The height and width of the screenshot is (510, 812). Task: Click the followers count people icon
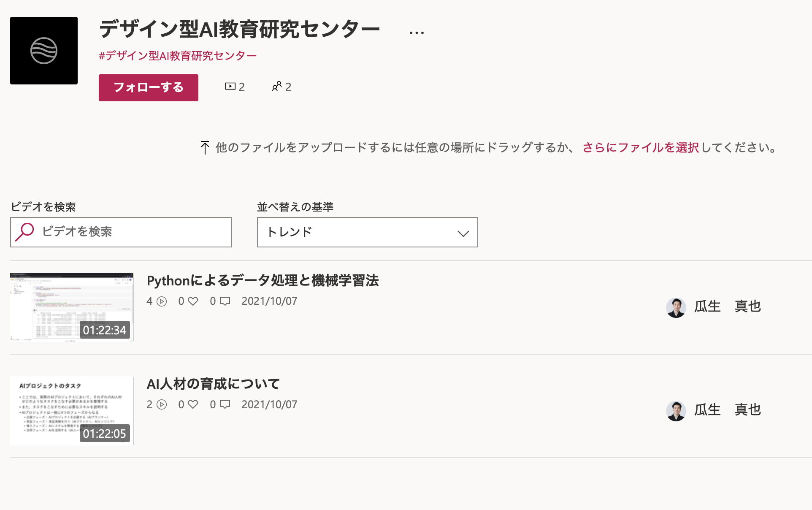tap(277, 87)
